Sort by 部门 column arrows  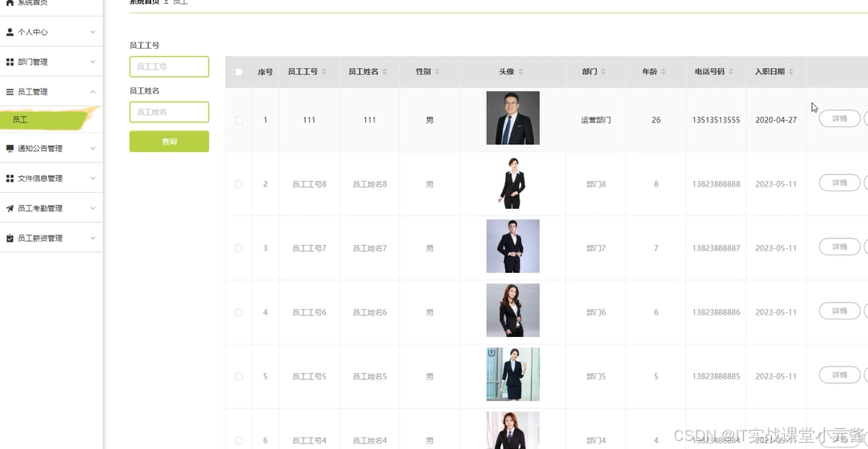tap(603, 72)
